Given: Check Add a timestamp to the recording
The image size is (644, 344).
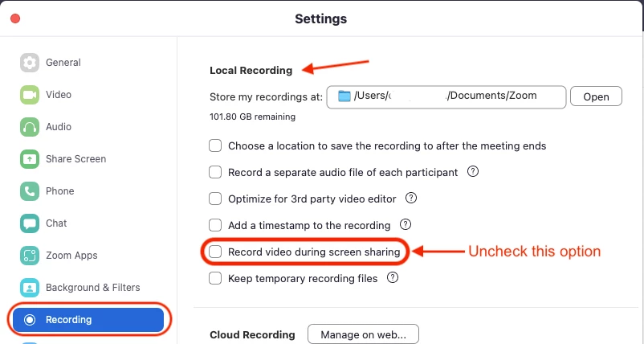Looking at the screenshot, I should pos(215,225).
